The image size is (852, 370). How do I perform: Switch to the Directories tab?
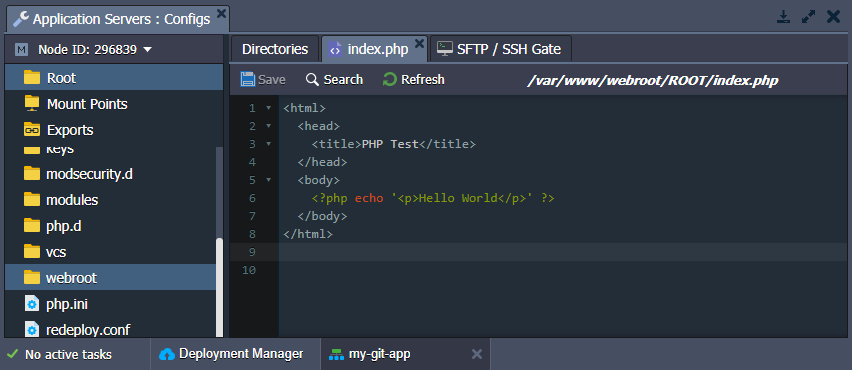(275, 49)
